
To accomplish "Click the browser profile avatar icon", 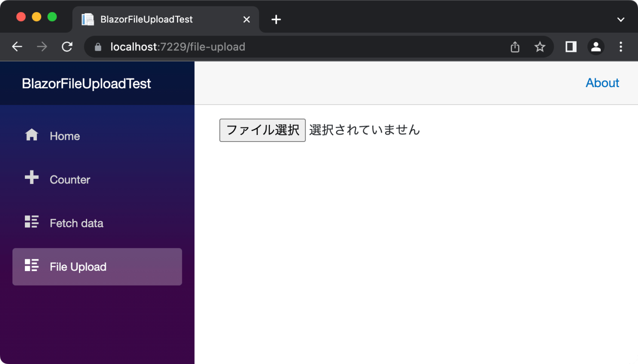I will coord(596,46).
